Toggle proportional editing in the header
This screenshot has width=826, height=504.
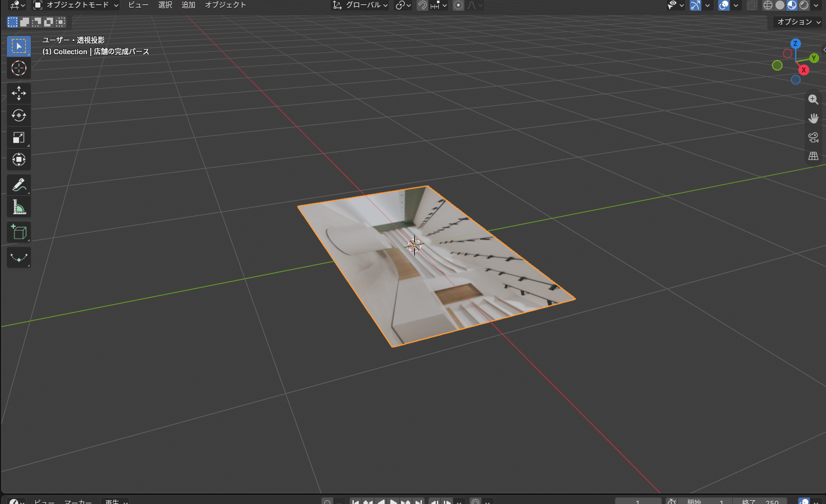[458, 5]
